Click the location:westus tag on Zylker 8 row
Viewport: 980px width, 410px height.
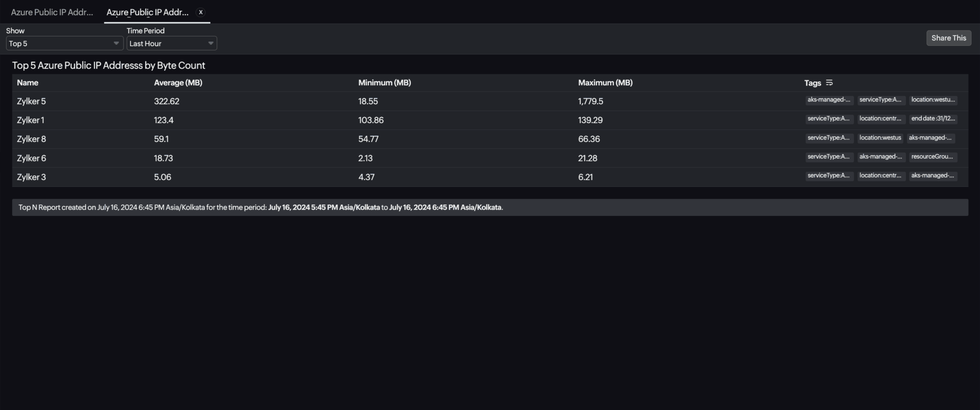coord(879,138)
